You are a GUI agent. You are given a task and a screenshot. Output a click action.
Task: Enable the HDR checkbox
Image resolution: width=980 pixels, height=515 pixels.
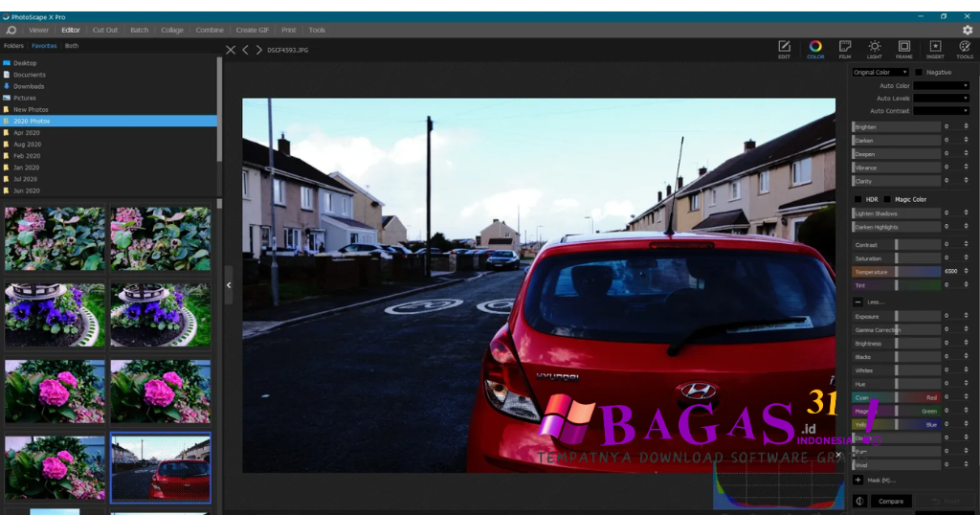point(858,199)
